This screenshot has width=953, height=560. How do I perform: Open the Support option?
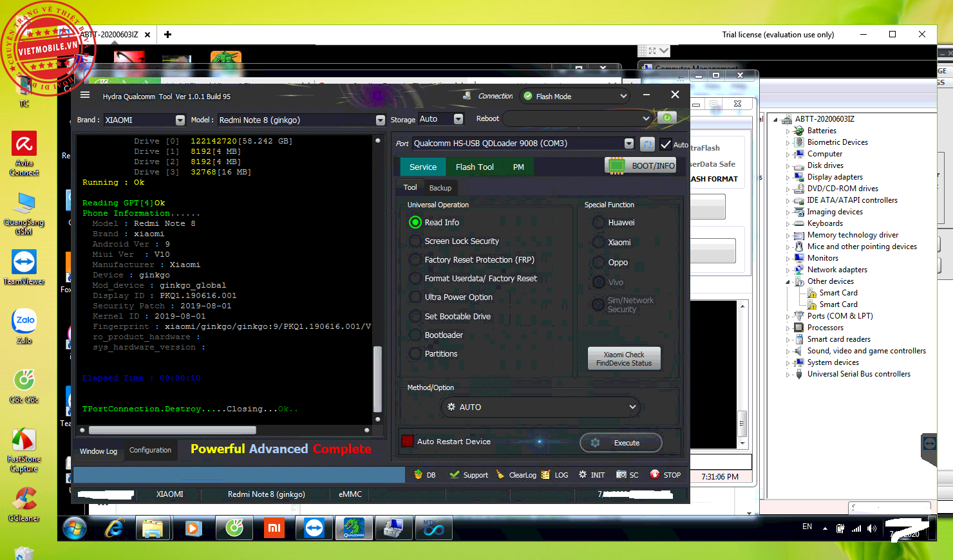point(469,475)
